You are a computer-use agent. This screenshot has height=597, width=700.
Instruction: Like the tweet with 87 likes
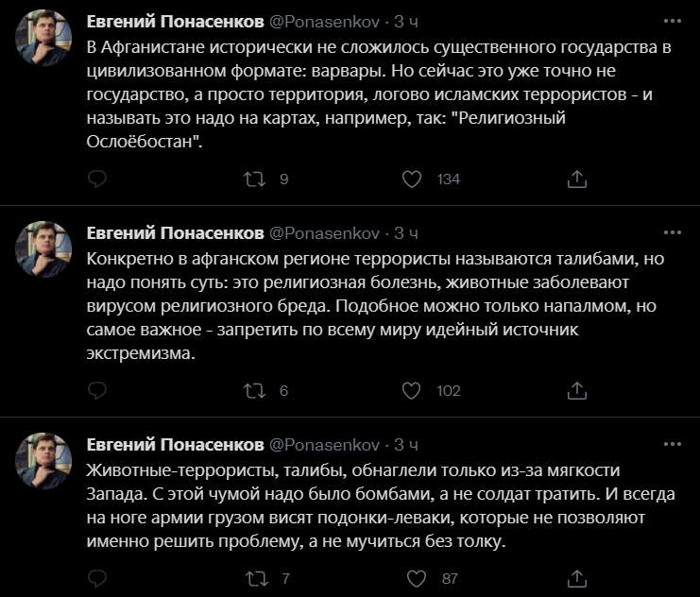[x=417, y=579]
